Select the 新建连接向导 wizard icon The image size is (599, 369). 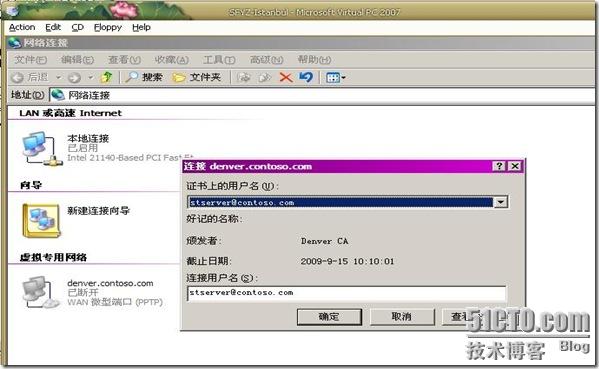(41, 220)
